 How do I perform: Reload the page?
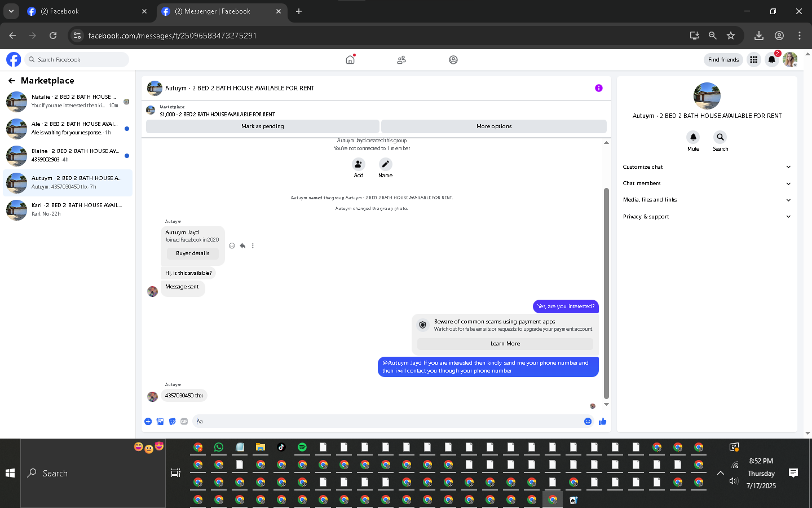(x=53, y=36)
